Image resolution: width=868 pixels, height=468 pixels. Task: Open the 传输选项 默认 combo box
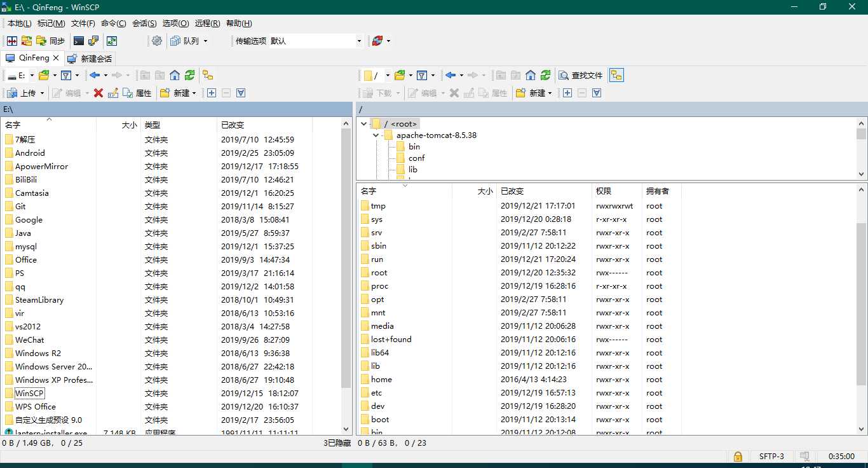[316, 41]
